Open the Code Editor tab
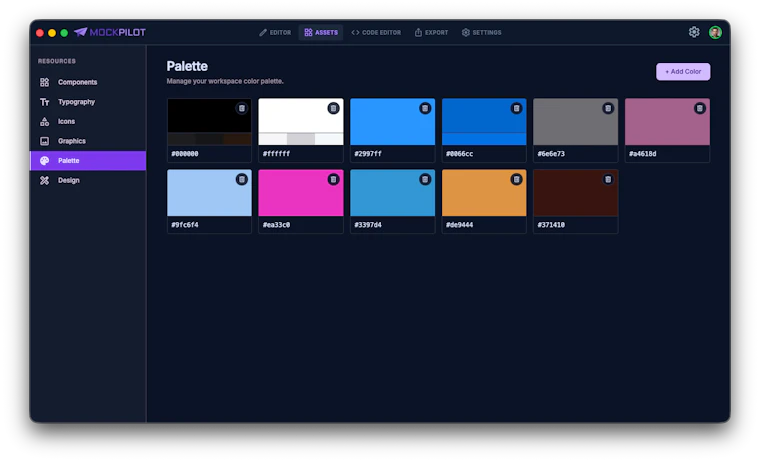 coord(376,32)
